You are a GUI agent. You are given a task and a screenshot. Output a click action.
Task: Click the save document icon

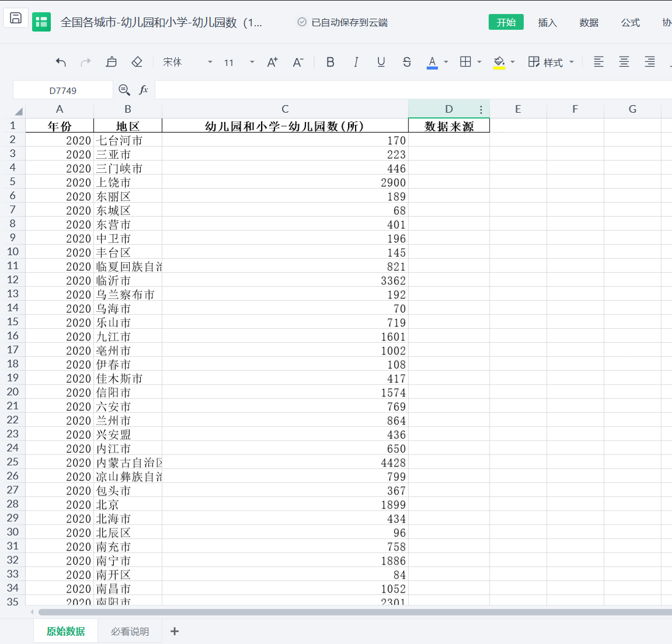tap(16, 18)
